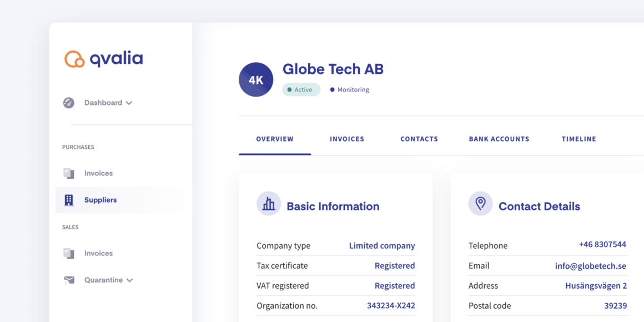Click the Active status badge
The width and height of the screenshot is (644, 322).
point(301,89)
